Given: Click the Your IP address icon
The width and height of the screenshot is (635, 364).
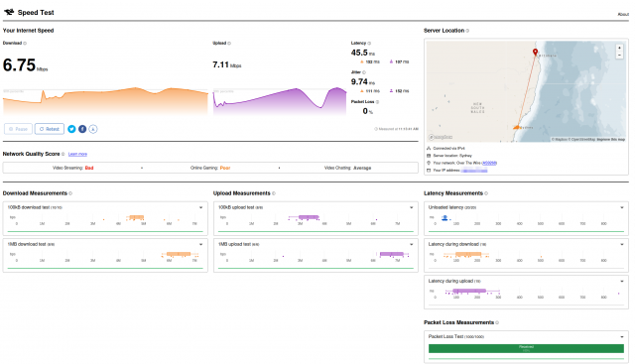Looking at the screenshot, I should pyautogui.click(x=429, y=171).
